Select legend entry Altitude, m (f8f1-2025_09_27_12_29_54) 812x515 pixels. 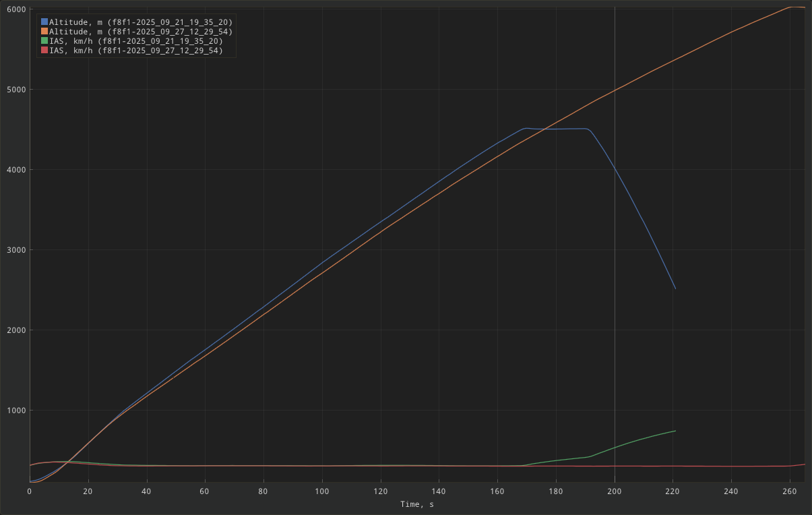point(141,32)
